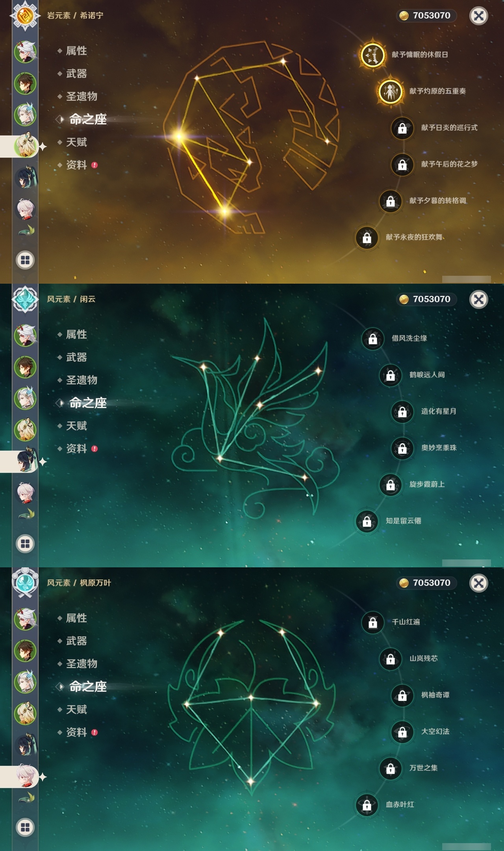Select the first character portrait in top sidebar
The width and height of the screenshot is (504, 851).
point(25,52)
